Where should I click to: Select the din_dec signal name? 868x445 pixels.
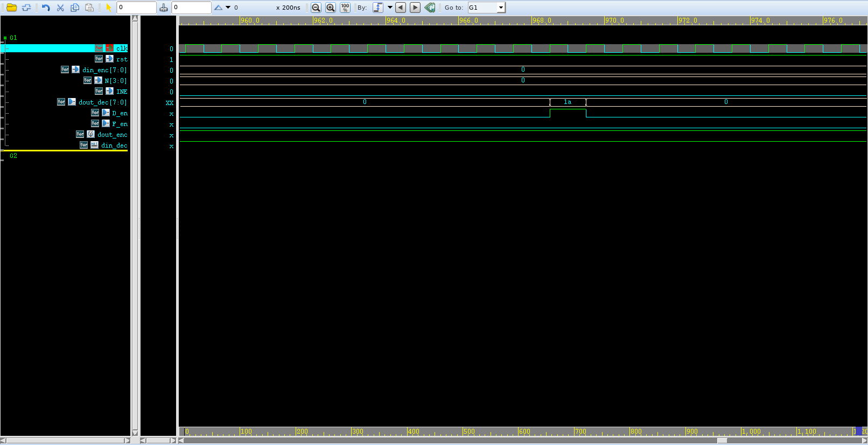point(114,145)
